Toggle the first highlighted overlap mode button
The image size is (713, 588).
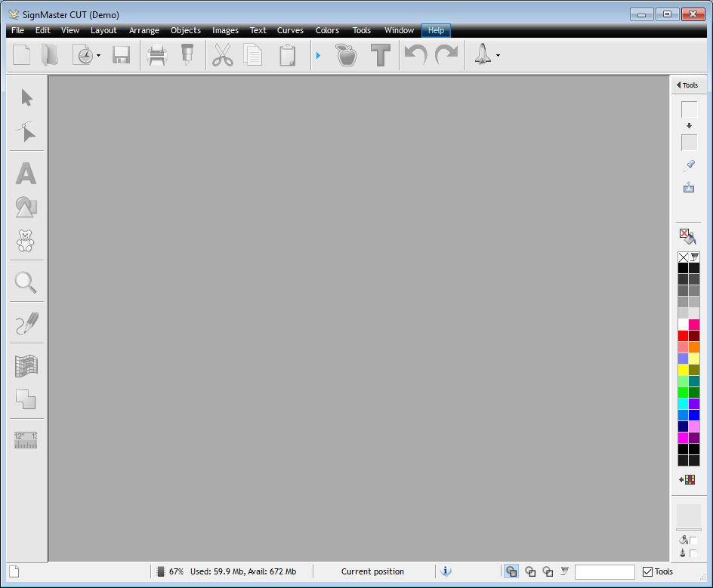point(511,571)
